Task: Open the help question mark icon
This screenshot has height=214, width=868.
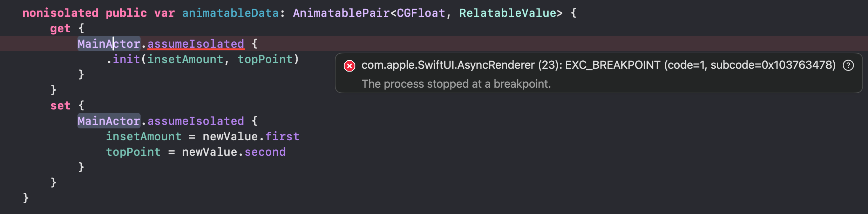Action: pos(848,65)
